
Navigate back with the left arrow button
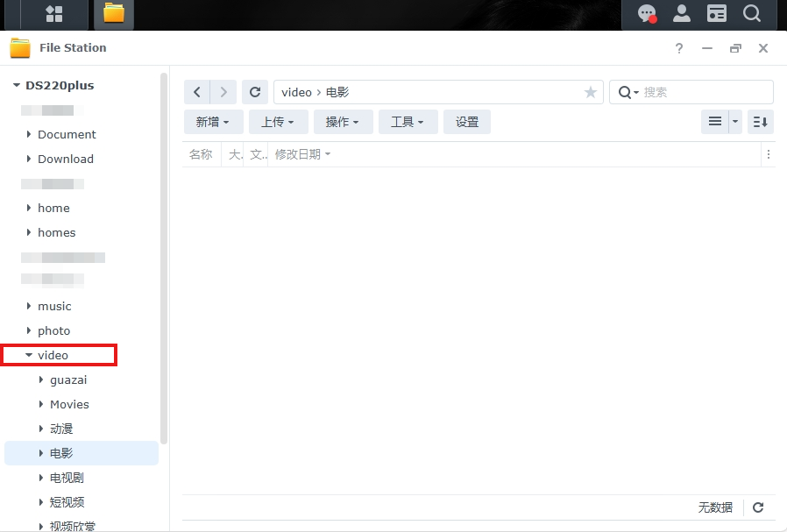[x=196, y=92]
